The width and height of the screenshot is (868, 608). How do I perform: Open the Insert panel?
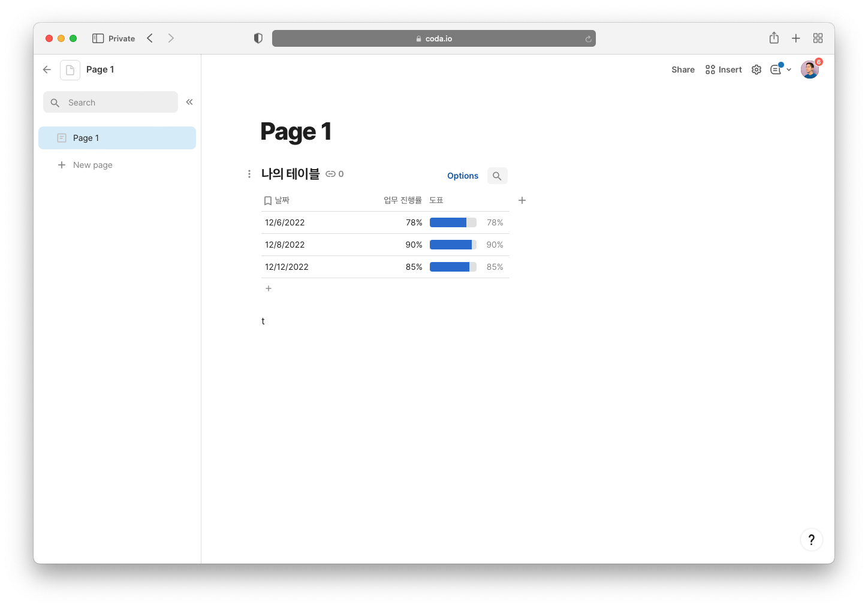[724, 70]
